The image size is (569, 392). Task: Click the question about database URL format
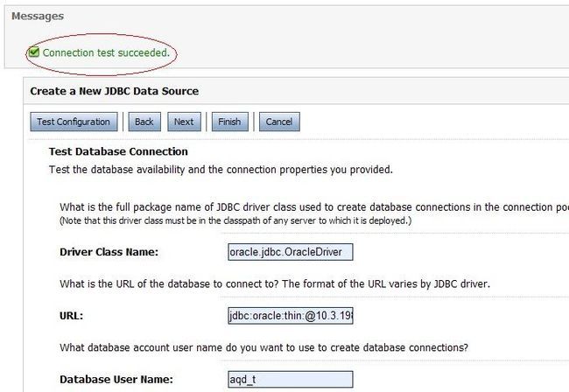tap(275, 283)
